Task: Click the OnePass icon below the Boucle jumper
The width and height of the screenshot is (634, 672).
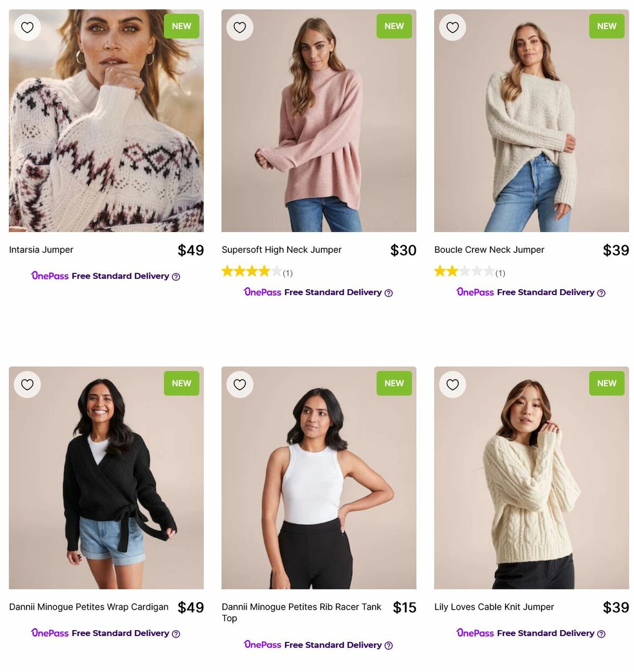Action: (475, 292)
